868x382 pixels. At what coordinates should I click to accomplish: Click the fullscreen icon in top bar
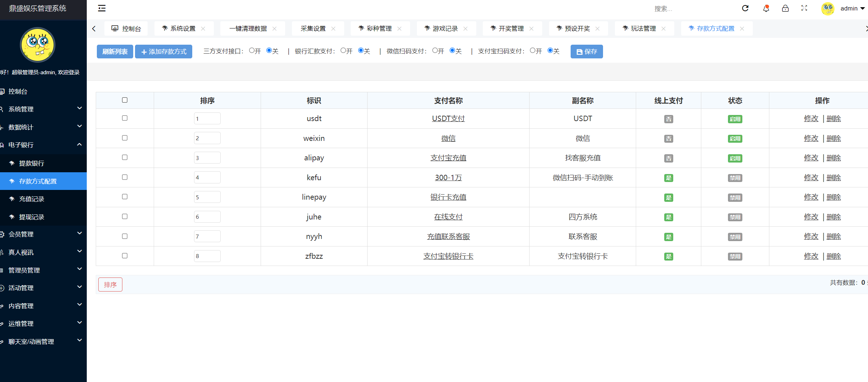(x=804, y=8)
